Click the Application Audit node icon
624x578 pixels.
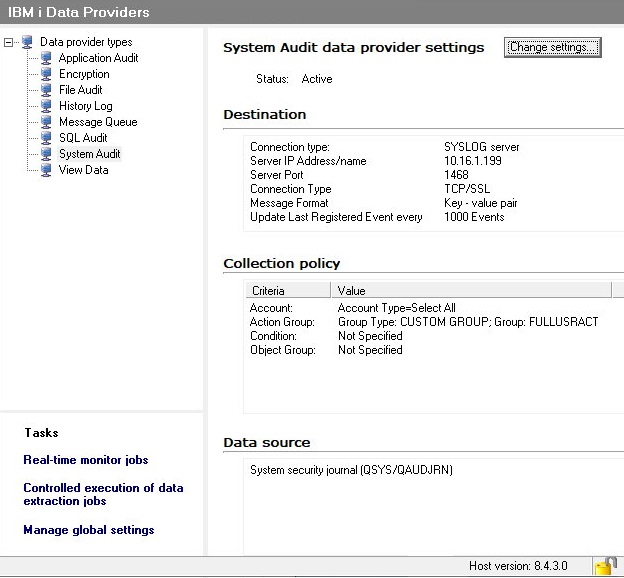coord(46,58)
